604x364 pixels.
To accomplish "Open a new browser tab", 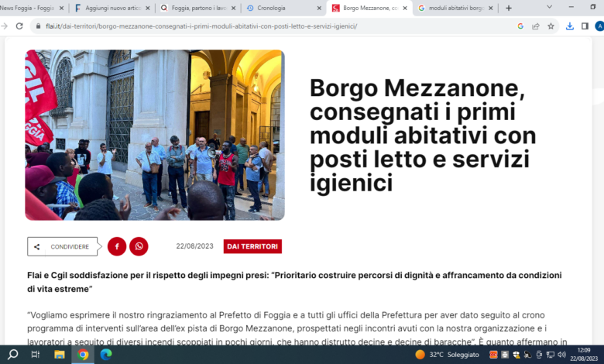I will tap(509, 8).
